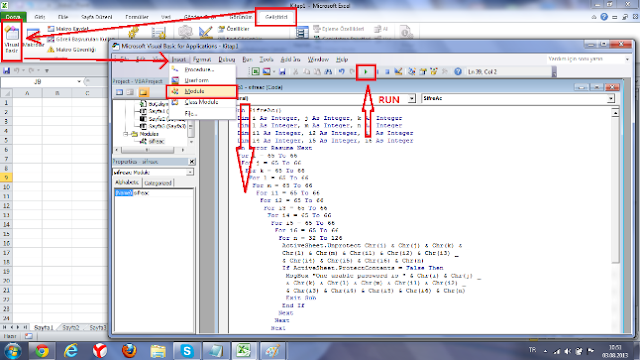640x360 pixels.
Task: Select the Geliştirici ribbon tab in Excel
Action: [x=276, y=17]
